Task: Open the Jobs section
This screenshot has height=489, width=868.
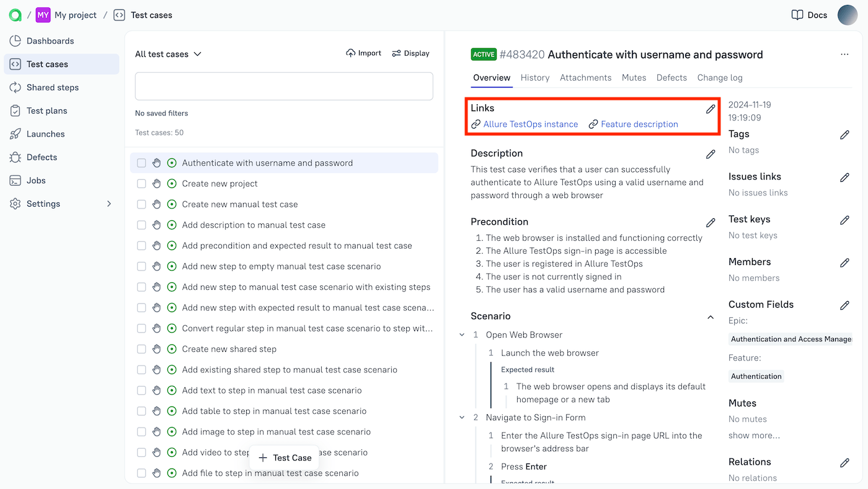Action: (38, 180)
